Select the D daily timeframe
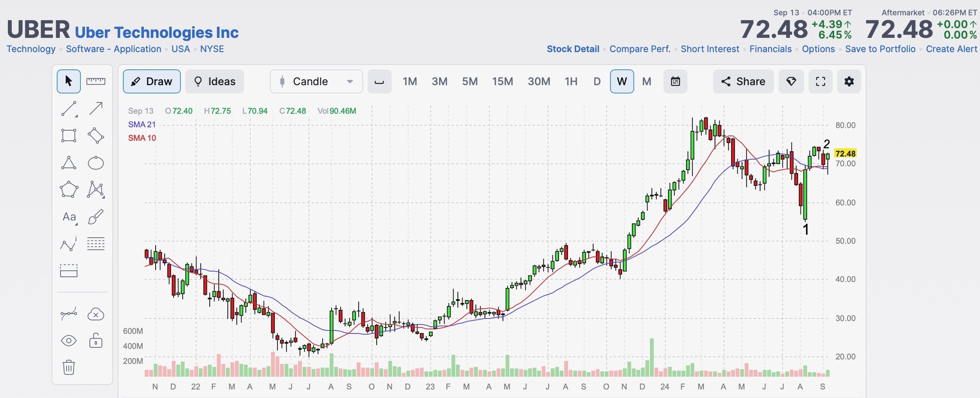980x398 pixels. tap(597, 81)
